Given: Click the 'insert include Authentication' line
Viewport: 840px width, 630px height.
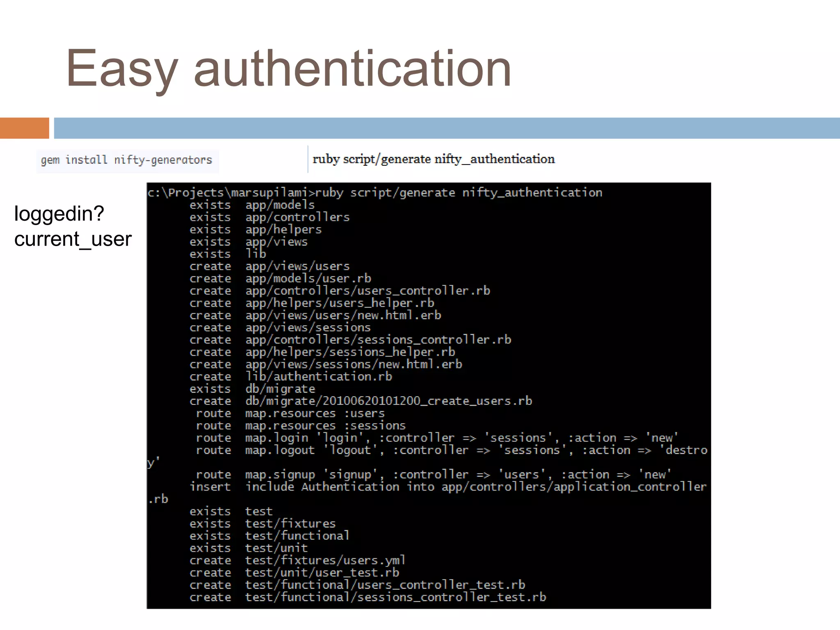Looking at the screenshot, I should point(427,493).
